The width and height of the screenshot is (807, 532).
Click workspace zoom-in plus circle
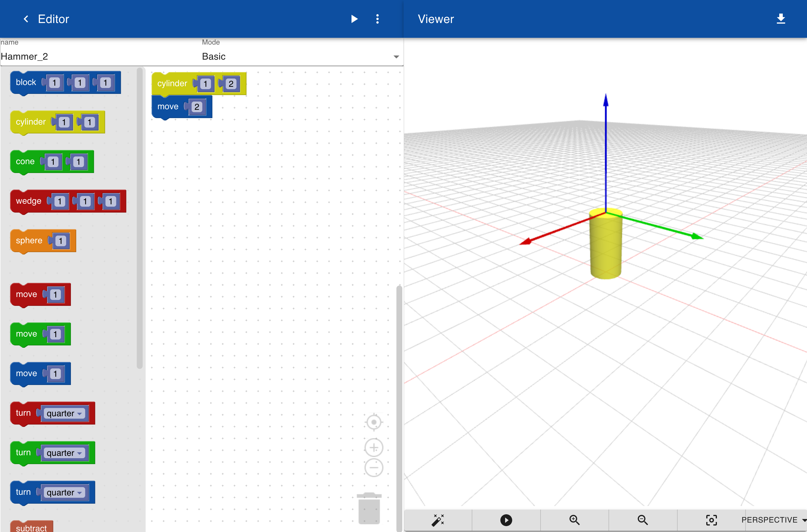(374, 448)
